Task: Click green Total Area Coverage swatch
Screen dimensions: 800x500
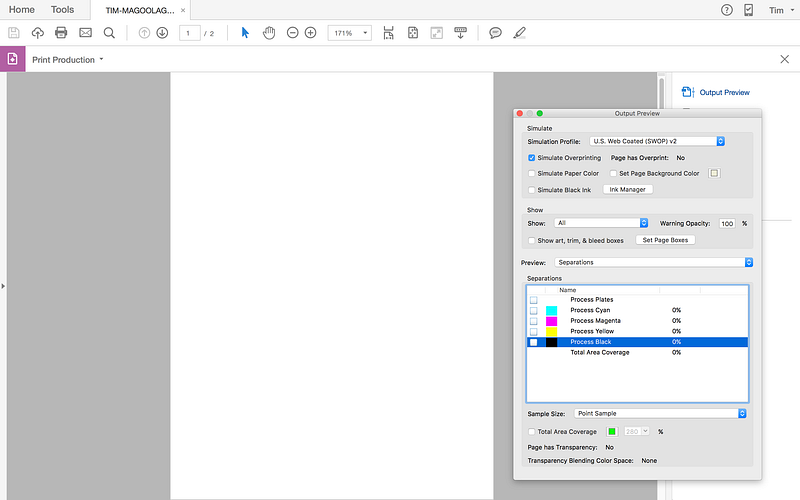Action: coord(612,432)
